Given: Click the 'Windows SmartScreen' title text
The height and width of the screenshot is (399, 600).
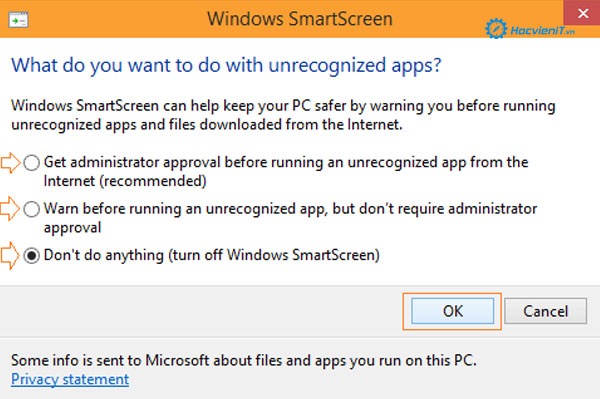Looking at the screenshot, I should (300, 19).
